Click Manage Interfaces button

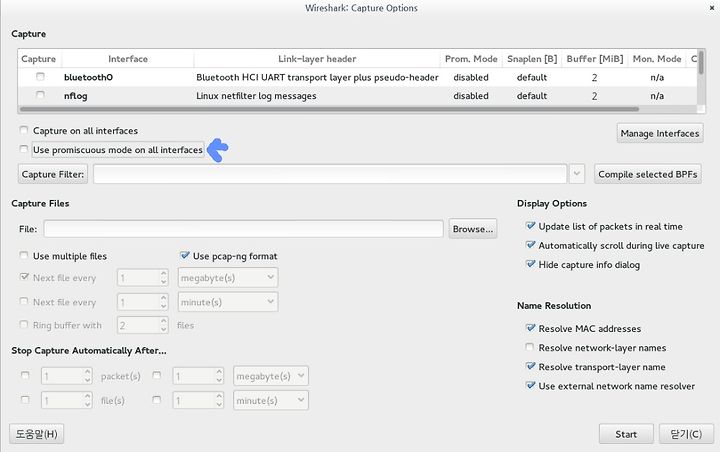click(x=660, y=133)
